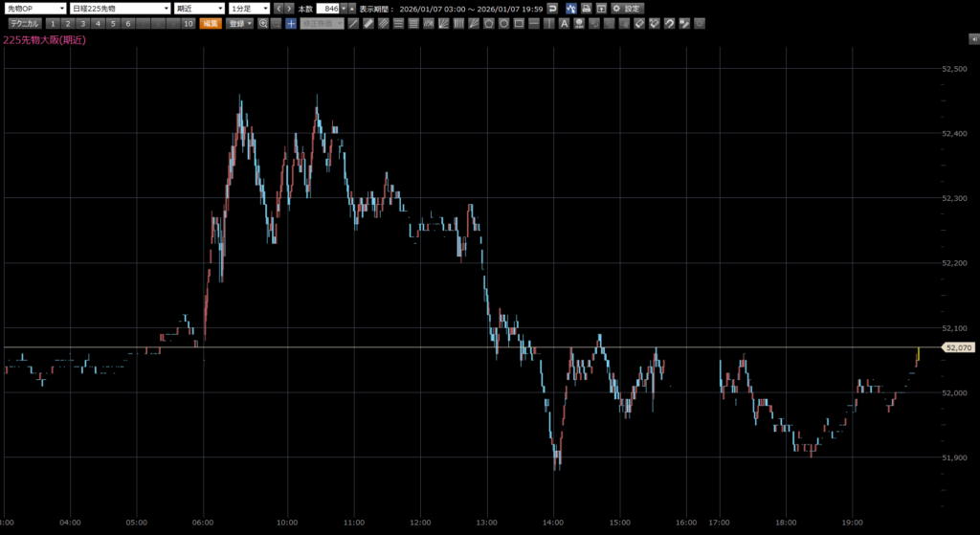Open the 先物OP product type dropdown
Screen dimensions: 980x535
click(35, 8)
